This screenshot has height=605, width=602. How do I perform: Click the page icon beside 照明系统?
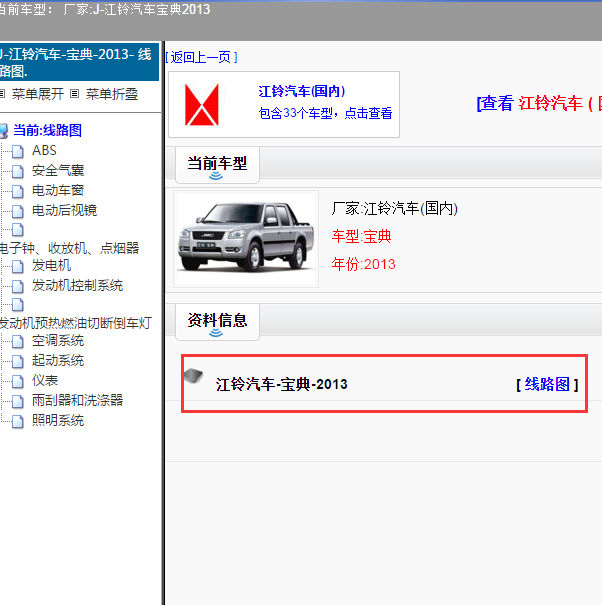(17, 421)
